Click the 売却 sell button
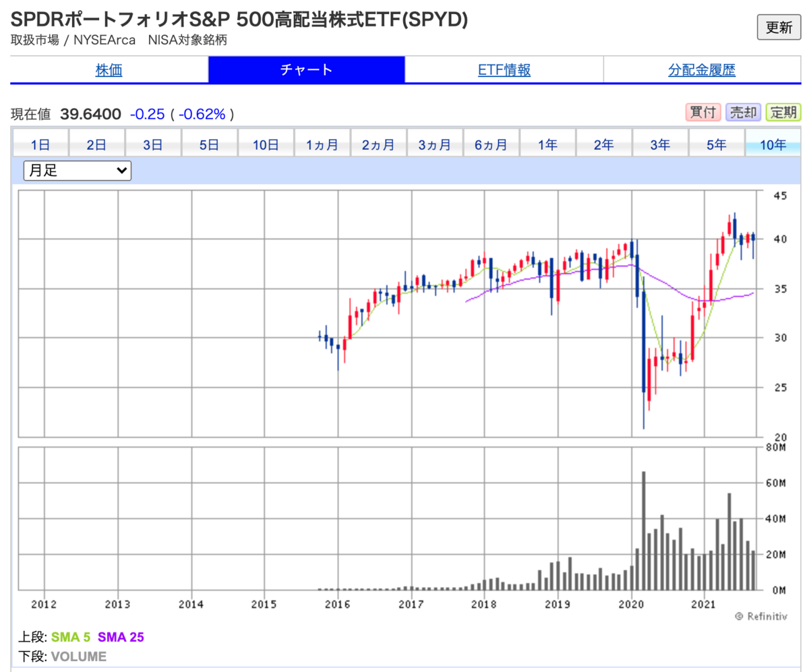This screenshot has height=672, width=809. (744, 113)
